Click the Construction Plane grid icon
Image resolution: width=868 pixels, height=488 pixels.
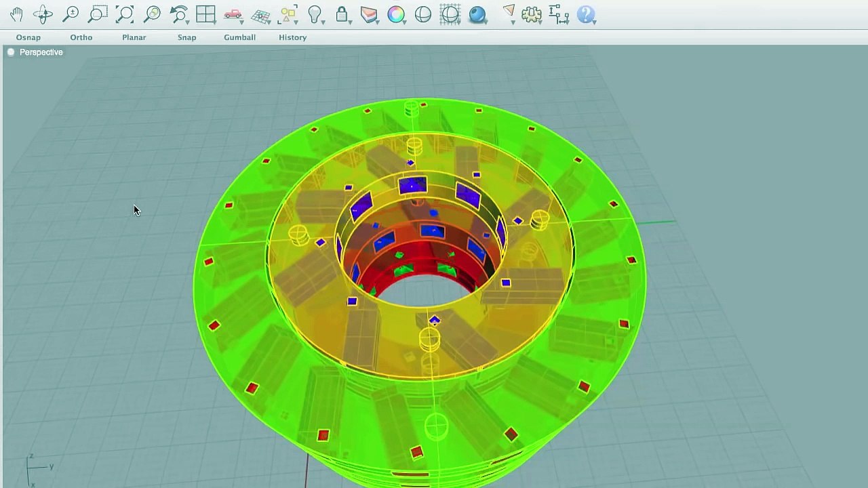pyautogui.click(x=260, y=15)
